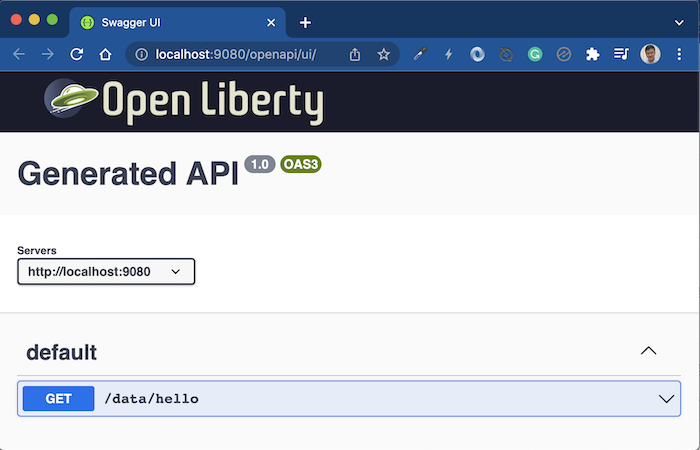Click the browser forward arrow

[x=47, y=54]
